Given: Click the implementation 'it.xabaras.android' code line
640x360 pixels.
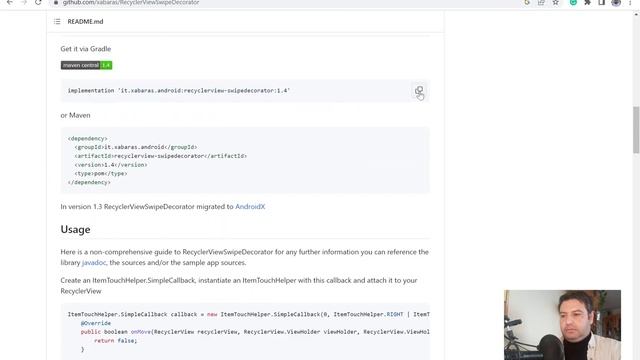Looking at the screenshot, I should (178, 91).
